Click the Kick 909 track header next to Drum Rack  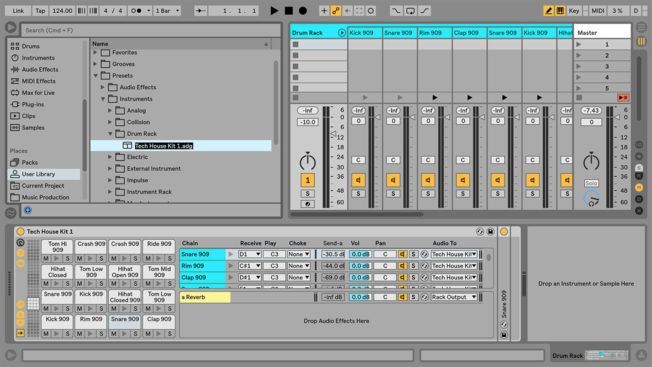(365, 32)
